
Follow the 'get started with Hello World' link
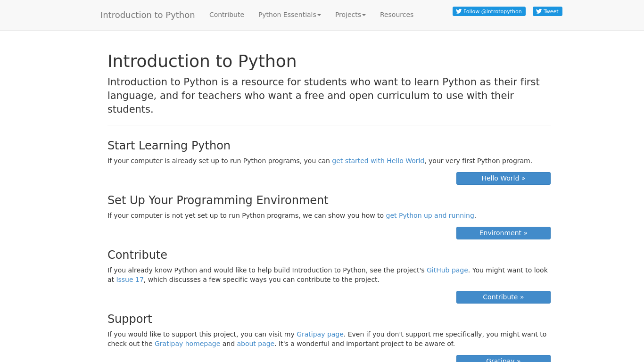coord(378,161)
